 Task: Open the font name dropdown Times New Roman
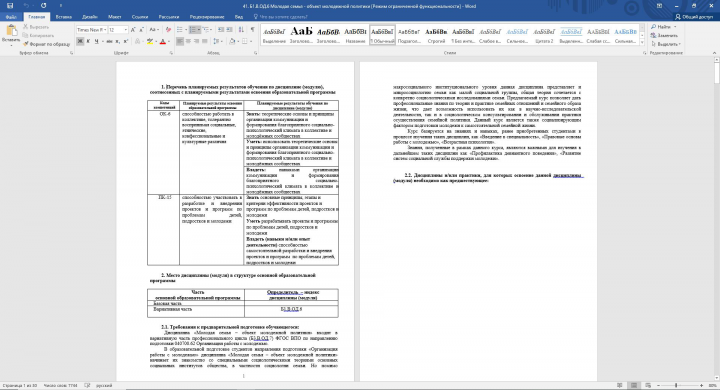tap(105, 30)
